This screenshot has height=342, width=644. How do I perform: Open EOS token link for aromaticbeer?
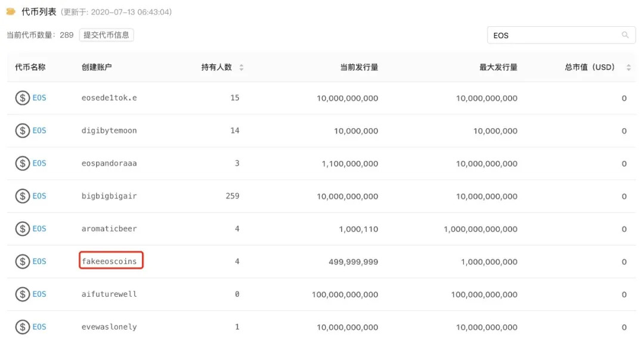39,229
